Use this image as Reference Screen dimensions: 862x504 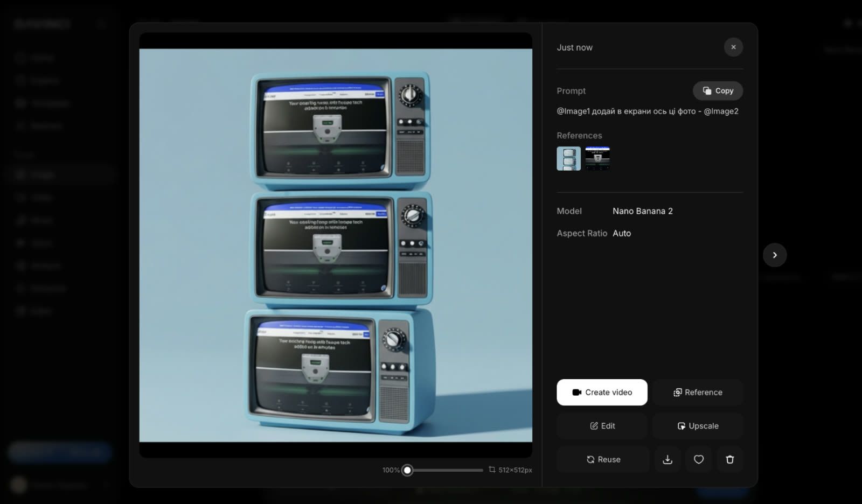pyautogui.click(x=698, y=393)
